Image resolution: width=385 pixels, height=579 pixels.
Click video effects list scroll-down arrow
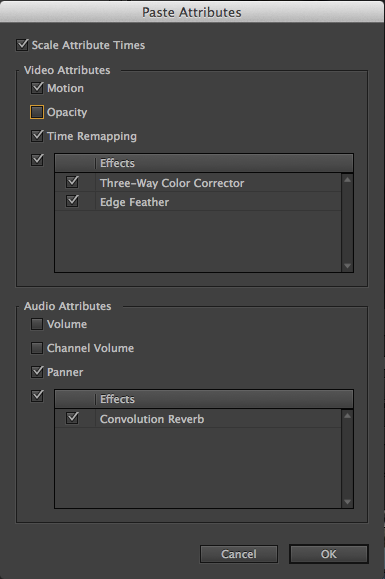(347, 266)
